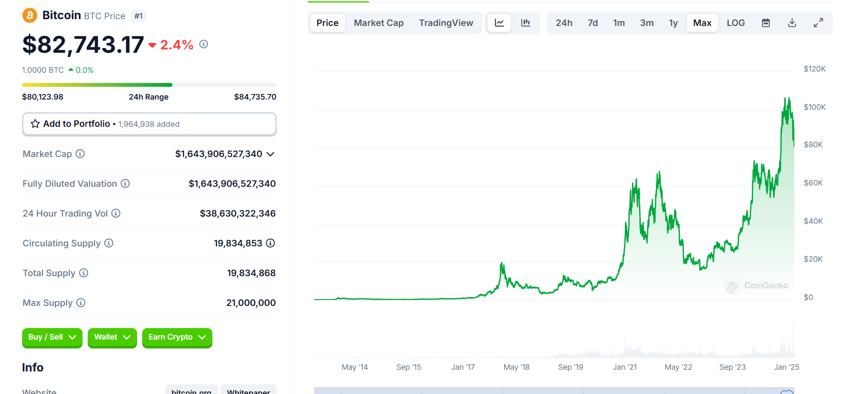Set chart range to 1m
868x394 pixels.
tap(619, 23)
